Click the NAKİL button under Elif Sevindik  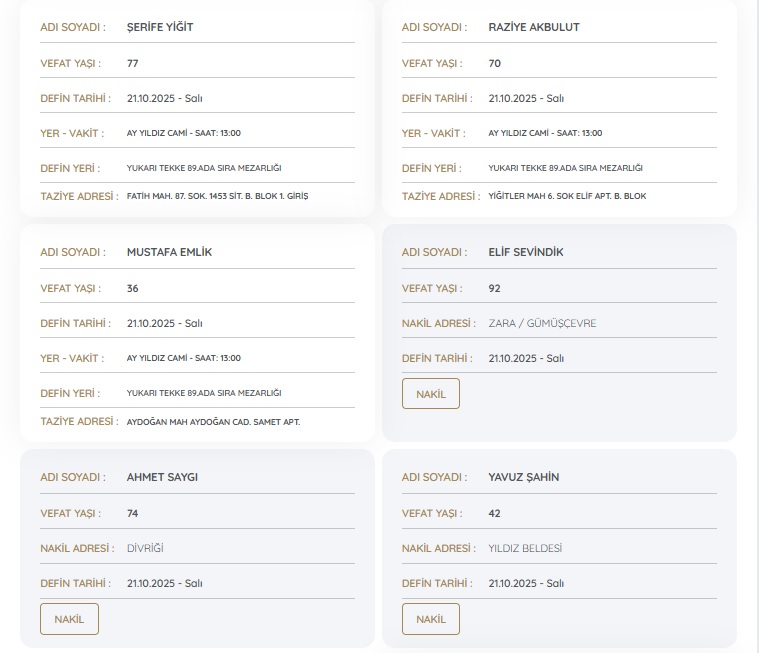click(430, 394)
